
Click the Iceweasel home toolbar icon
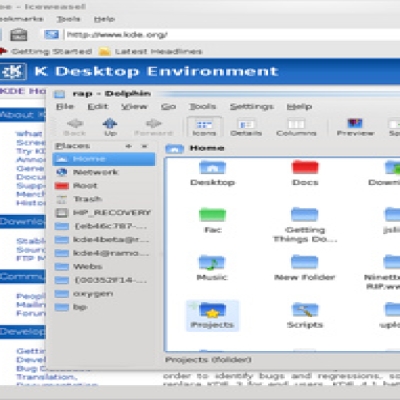coord(19,34)
